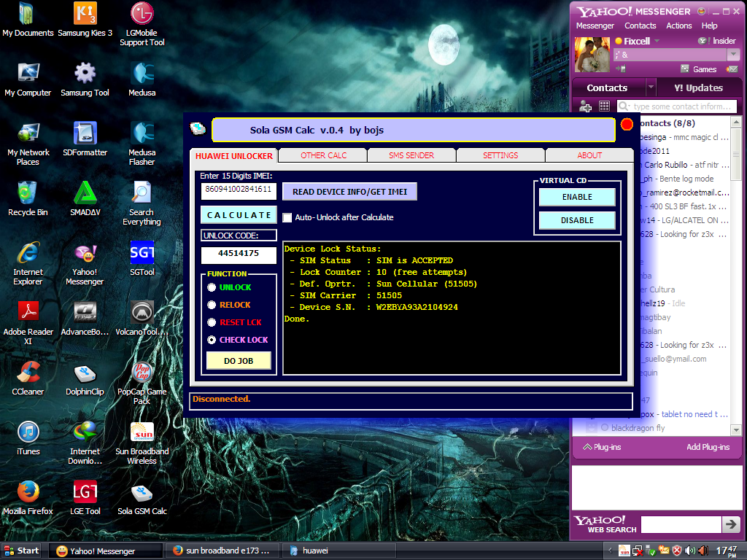Enable Auto-Unlock after Calculate checkbox

point(287,217)
